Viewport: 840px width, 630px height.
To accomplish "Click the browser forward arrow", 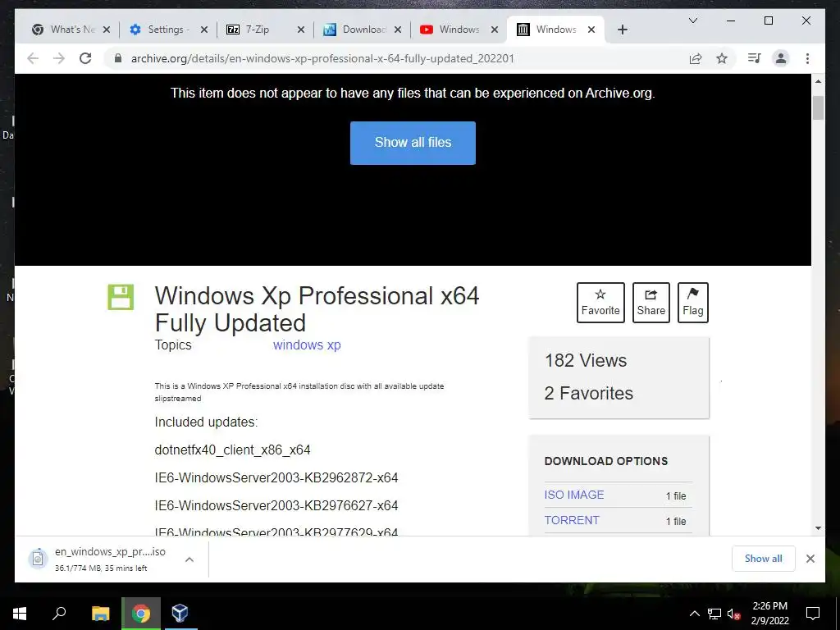I will coord(59,58).
